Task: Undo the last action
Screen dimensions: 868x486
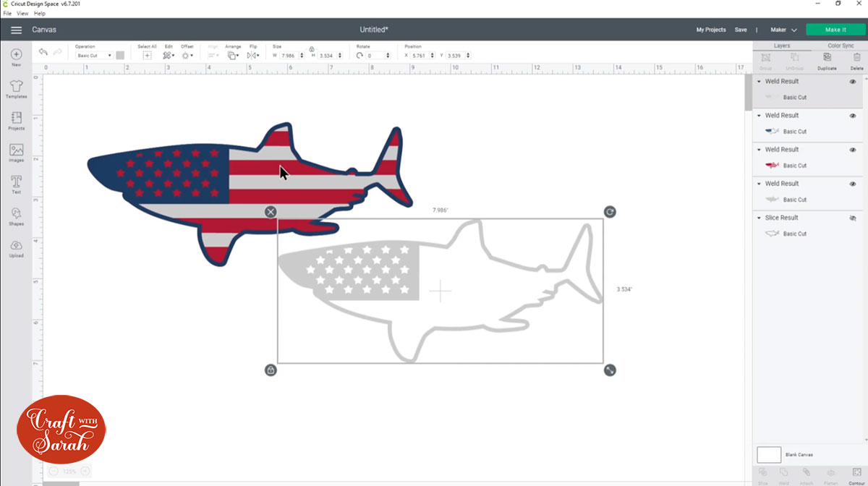Action: click(x=43, y=52)
